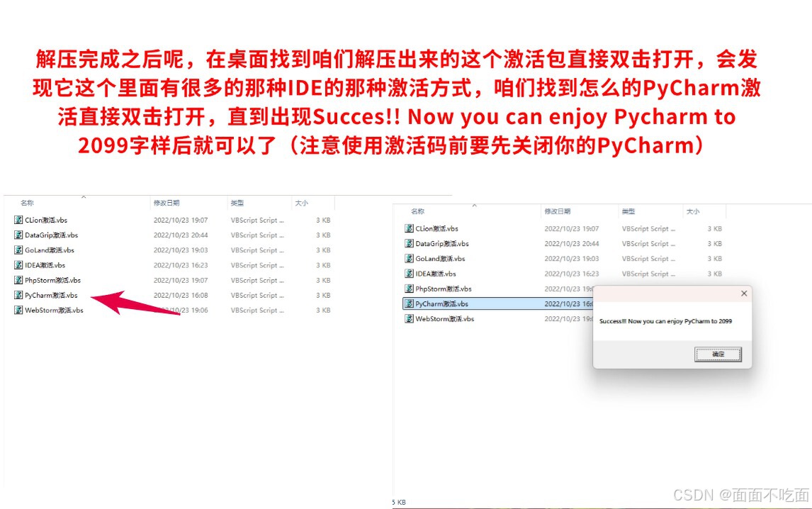Image resolution: width=812 pixels, height=509 pixels.
Task: Sort by 名称 column in right window
Action: 417,211
